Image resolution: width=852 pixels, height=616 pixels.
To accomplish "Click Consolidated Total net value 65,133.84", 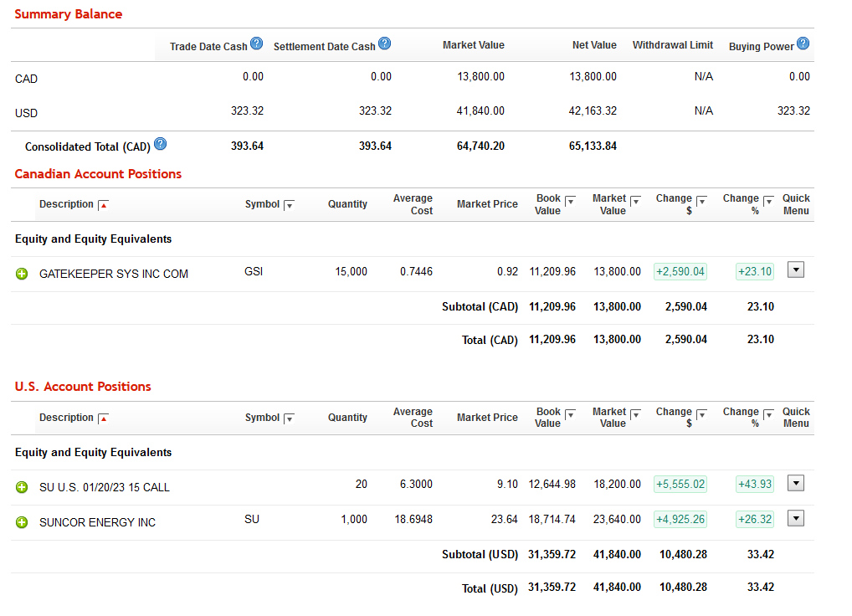I will [x=593, y=146].
